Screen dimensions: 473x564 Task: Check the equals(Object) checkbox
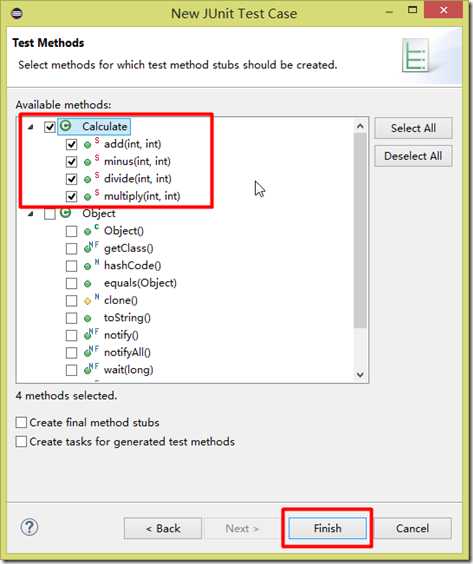point(71,283)
